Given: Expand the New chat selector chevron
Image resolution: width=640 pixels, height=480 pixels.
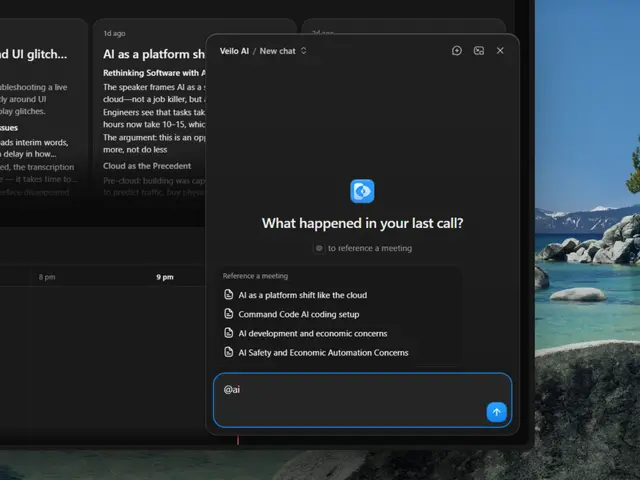Looking at the screenshot, I should (x=303, y=51).
